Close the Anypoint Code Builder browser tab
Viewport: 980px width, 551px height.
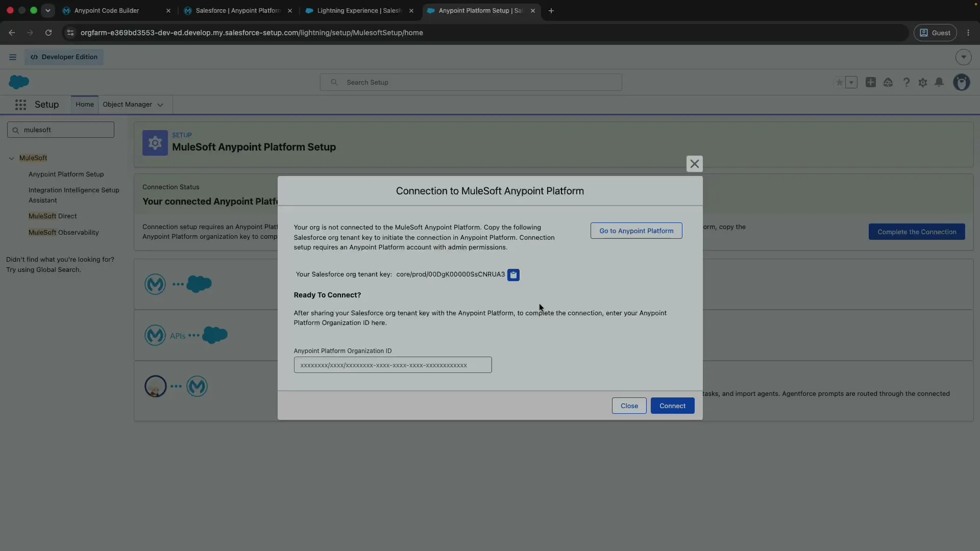click(x=168, y=10)
